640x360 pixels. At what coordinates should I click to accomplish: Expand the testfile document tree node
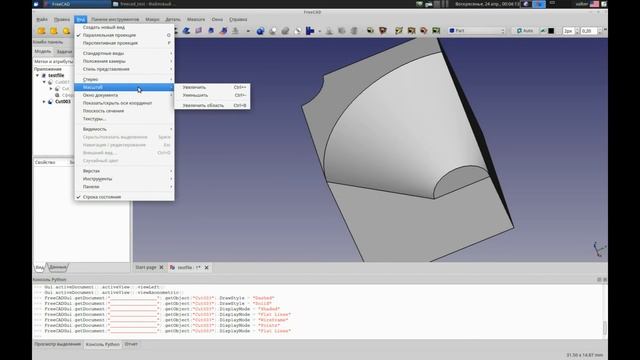pyautogui.click(x=38, y=76)
